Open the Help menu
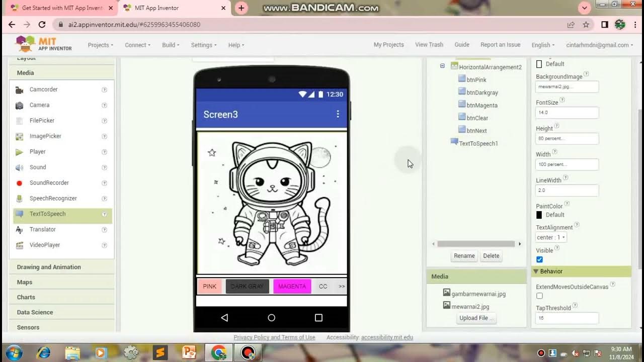Image resolution: width=644 pixels, height=362 pixels. click(x=236, y=45)
